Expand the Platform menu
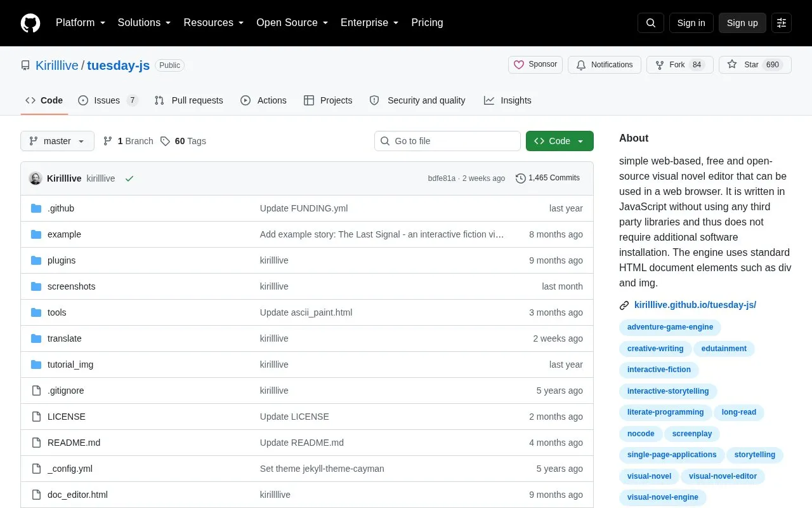This screenshot has height=508, width=812. coord(81,23)
